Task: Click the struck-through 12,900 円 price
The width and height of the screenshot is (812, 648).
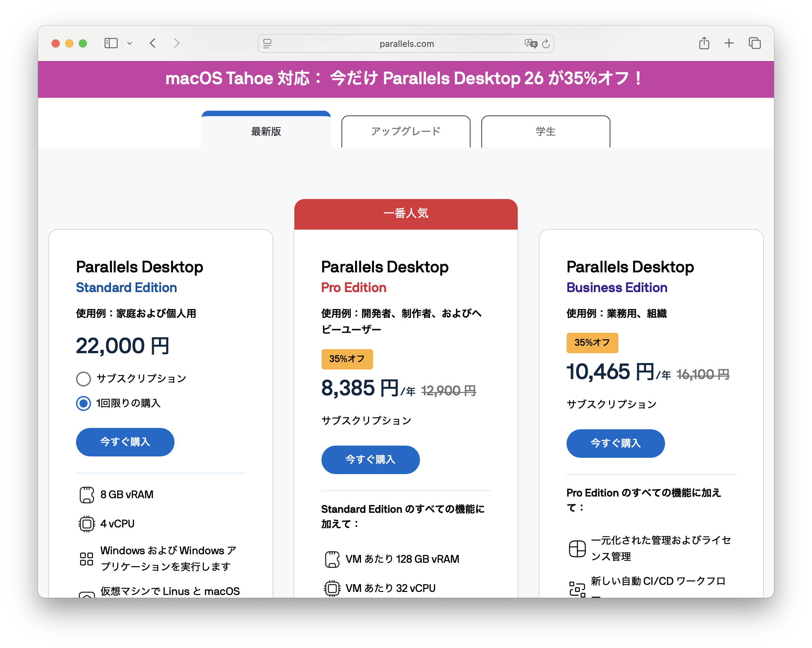Action: (448, 391)
